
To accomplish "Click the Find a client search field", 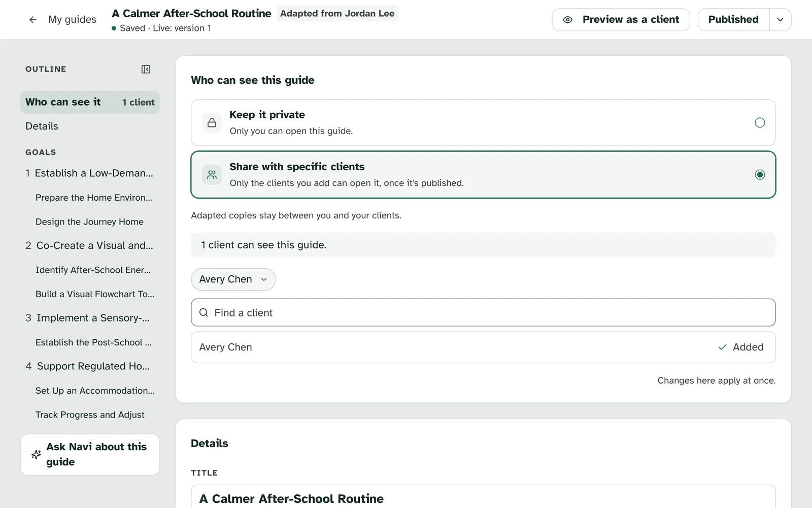I will [483, 312].
